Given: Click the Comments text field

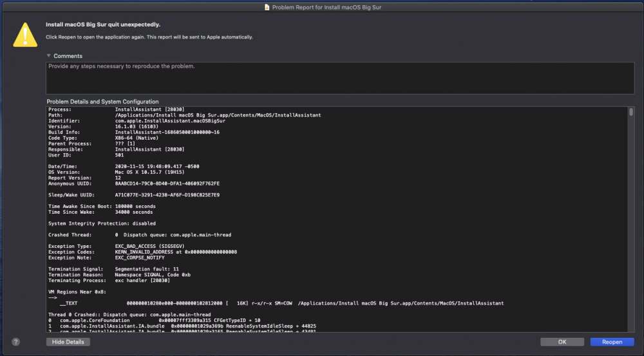Looking at the screenshot, I should click(x=340, y=78).
